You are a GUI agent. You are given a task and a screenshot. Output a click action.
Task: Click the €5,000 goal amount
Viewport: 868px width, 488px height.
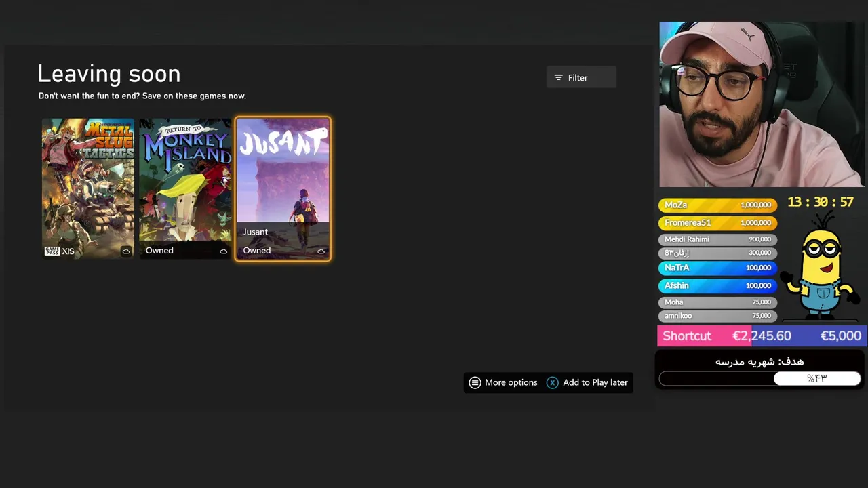pos(840,336)
